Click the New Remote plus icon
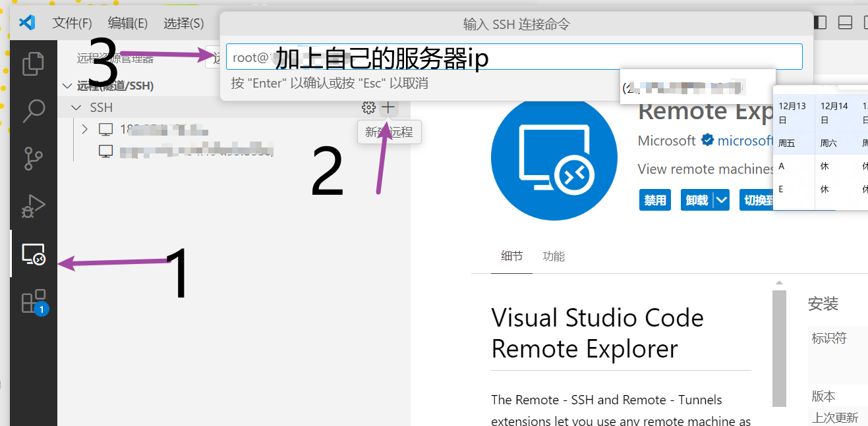Image resolution: width=868 pixels, height=426 pixels. (388, 107)
